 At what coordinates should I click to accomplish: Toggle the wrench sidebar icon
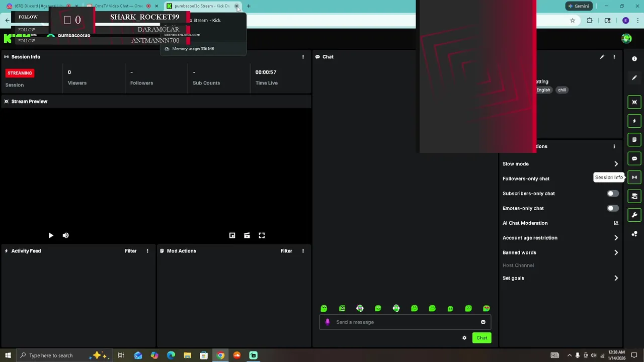coord(634,215)
